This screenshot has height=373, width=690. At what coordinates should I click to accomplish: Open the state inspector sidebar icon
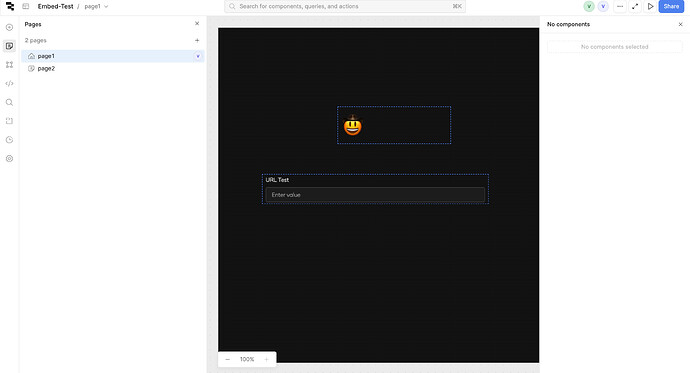[9, 121]
